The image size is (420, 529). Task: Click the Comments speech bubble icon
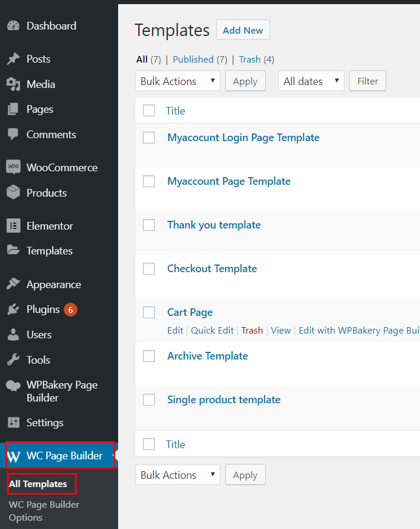click(14, 134)
